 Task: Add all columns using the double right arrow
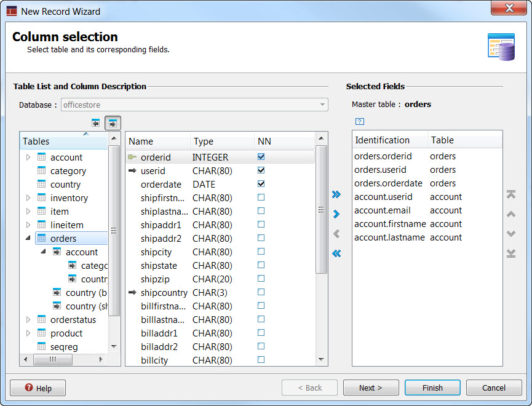click(x=336, y=194)
